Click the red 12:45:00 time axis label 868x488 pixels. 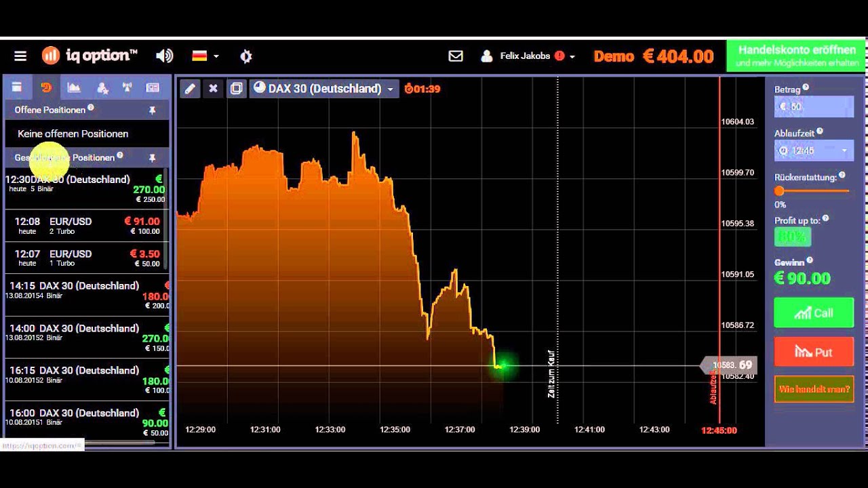[x=719, y=430]
